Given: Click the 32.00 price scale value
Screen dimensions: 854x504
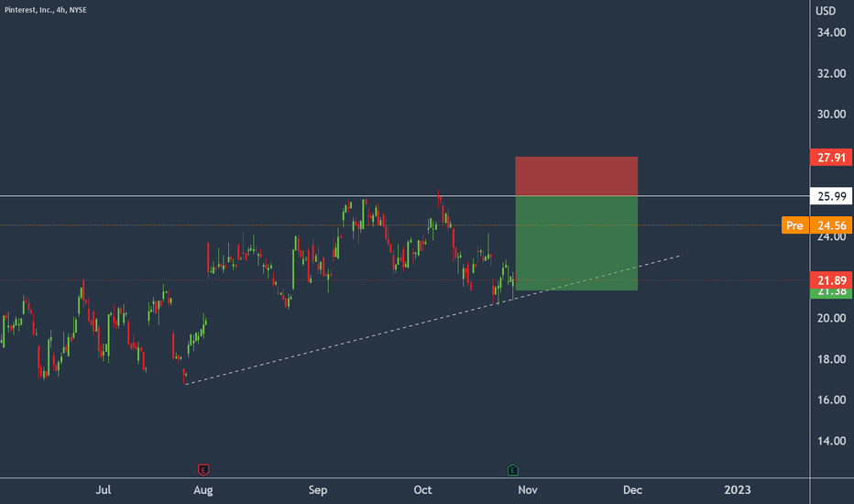Looking at the screenshot, I should point(832,73).
